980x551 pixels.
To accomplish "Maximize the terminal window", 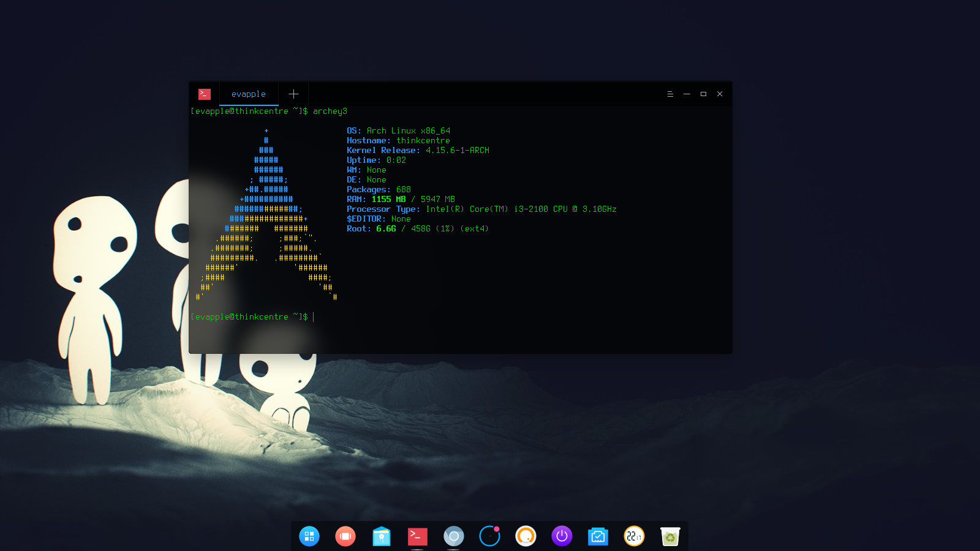I will click(x=703, y=94).
